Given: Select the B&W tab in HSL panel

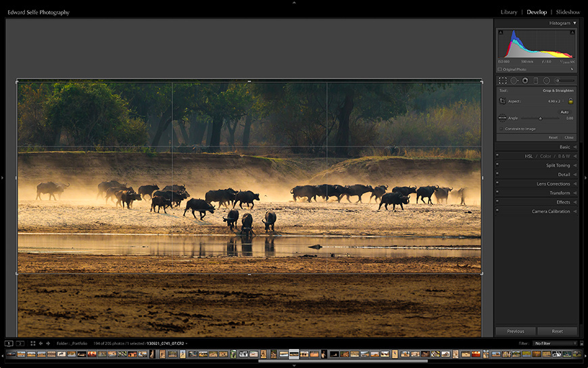Looking at the screenshot, I should (x=563, y=156).
